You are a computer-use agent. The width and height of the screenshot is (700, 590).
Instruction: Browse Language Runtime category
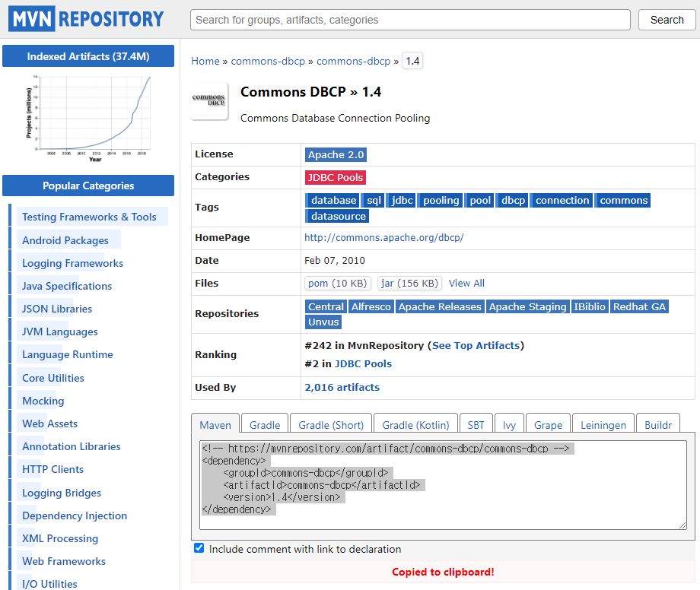pyautogui.click(x=68, y=354)
